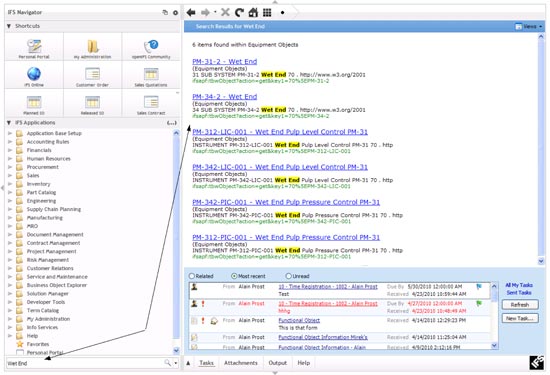Open the Customer Order shortcut icon

click(x=92, y=77)
